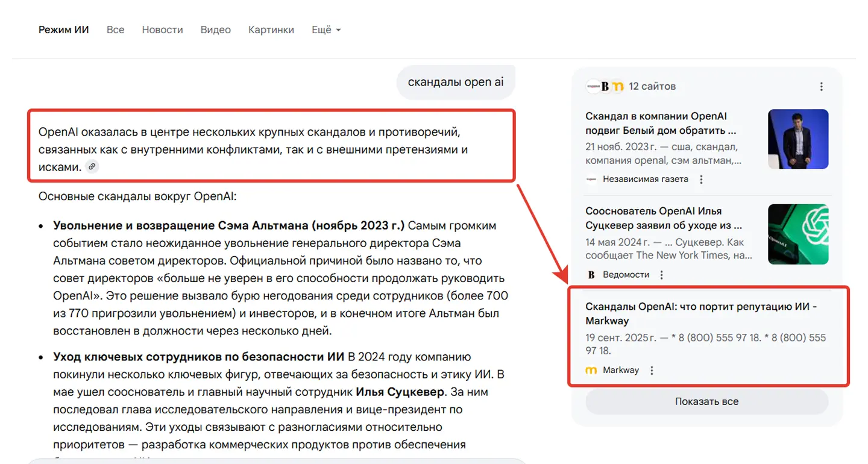
Task: Open Sam Altman thumbnail image
Action: point(798,139)
